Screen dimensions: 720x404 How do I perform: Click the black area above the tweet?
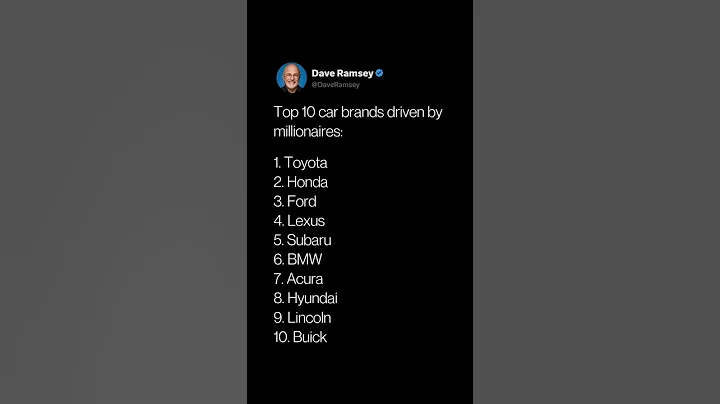pos(360,30)
